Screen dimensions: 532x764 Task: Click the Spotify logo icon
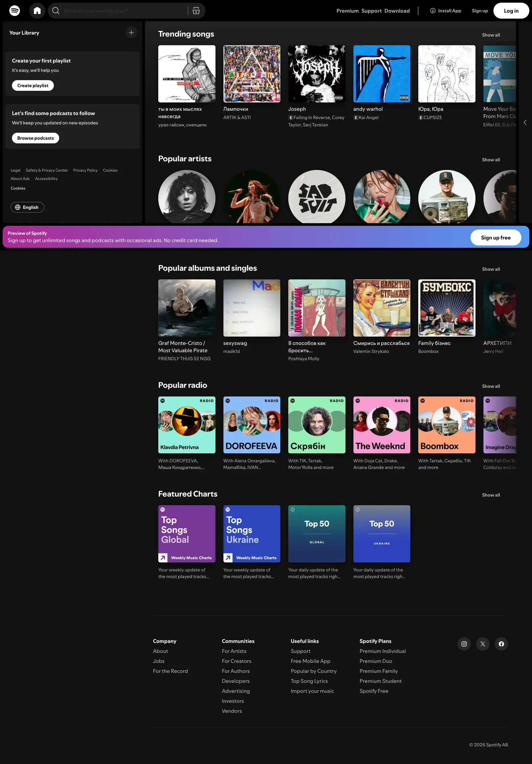[x=15, y=11]
